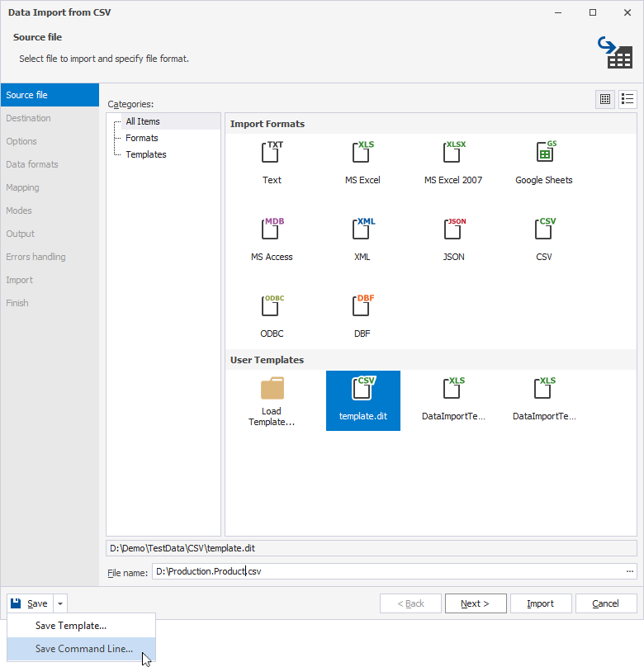Open the Load Template folder icon
The image size is (644, 667).
(x=272, y=388)
